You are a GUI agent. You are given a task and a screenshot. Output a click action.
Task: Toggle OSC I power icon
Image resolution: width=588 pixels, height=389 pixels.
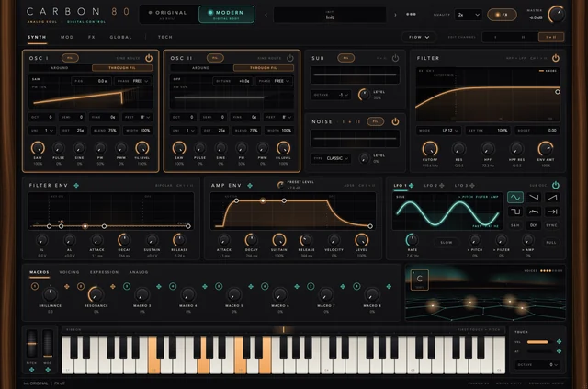coord(149,58)
